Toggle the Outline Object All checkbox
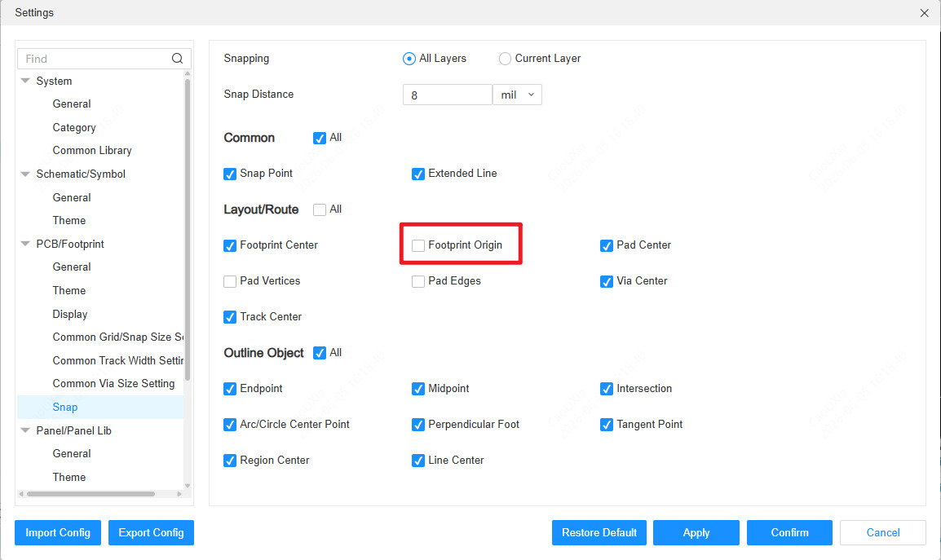Viewport: 941px width, 560px height. (320, 353)
